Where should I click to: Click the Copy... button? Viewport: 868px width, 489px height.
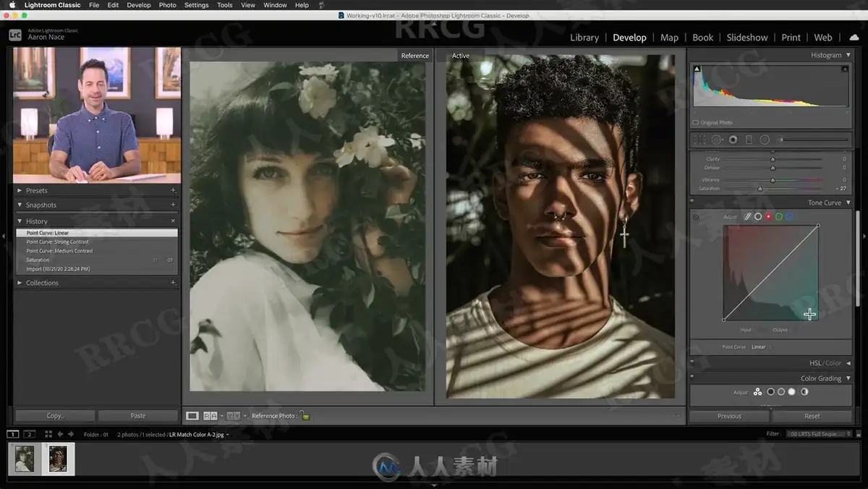[x=55, y=416]
